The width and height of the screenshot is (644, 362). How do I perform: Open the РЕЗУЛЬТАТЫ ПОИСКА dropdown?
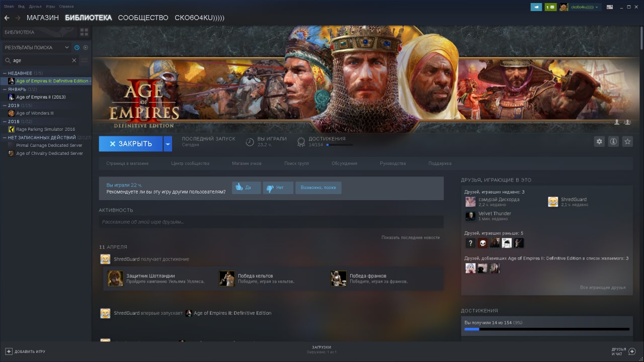point(36,48)
